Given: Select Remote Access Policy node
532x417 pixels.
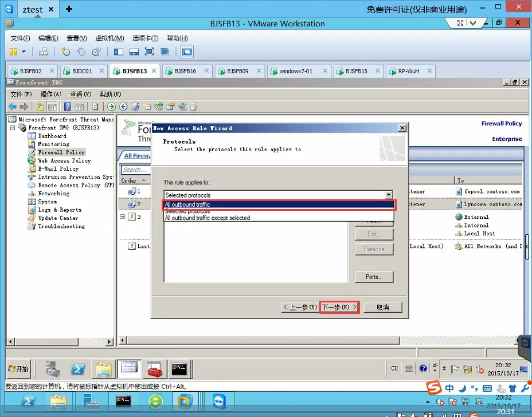Looking at the screenshot, I should coord(75,185).
